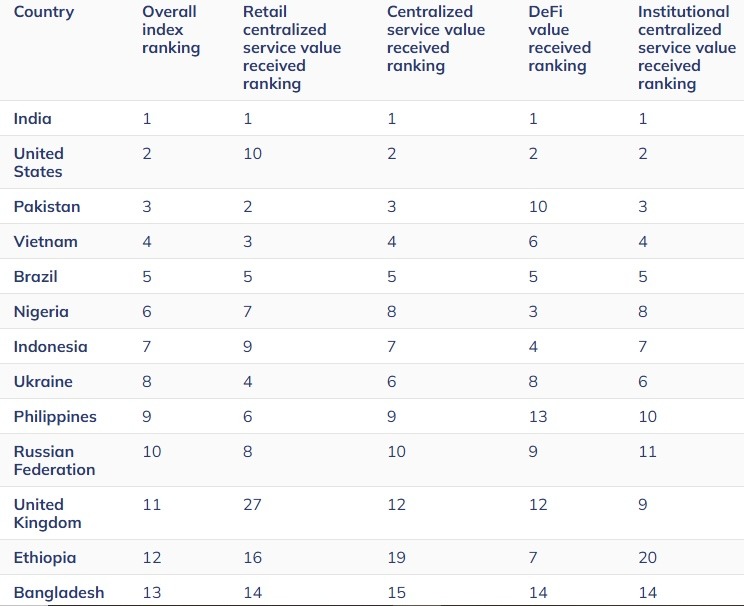
Task: Select the Russian Federation row label
Action: (55, 460)
